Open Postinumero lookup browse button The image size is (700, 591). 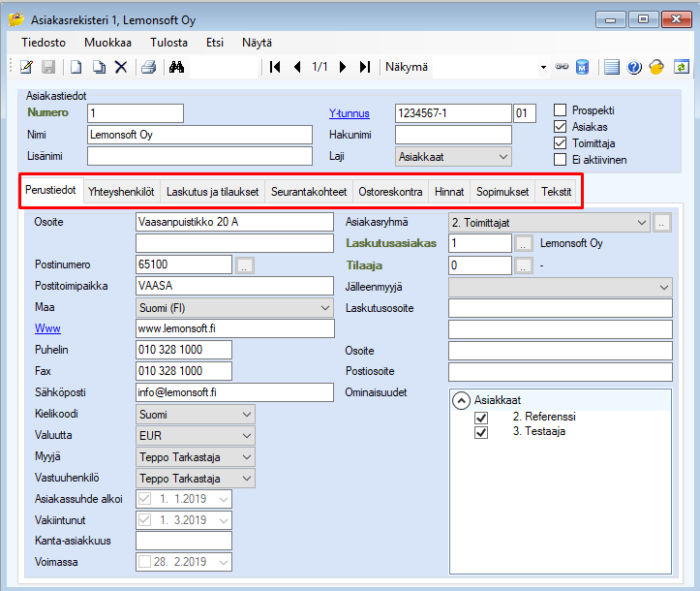coord(244,265)
